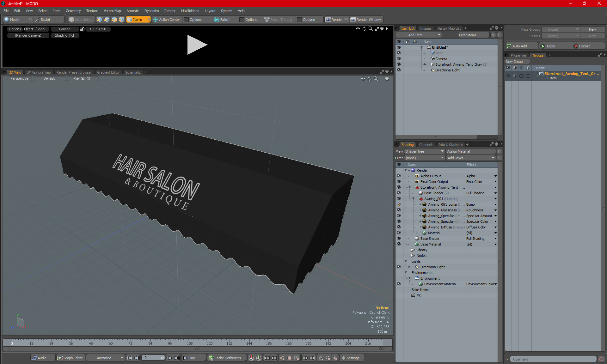
Task: Click Cache Deformers button
Action: click(x=227, y=358)
